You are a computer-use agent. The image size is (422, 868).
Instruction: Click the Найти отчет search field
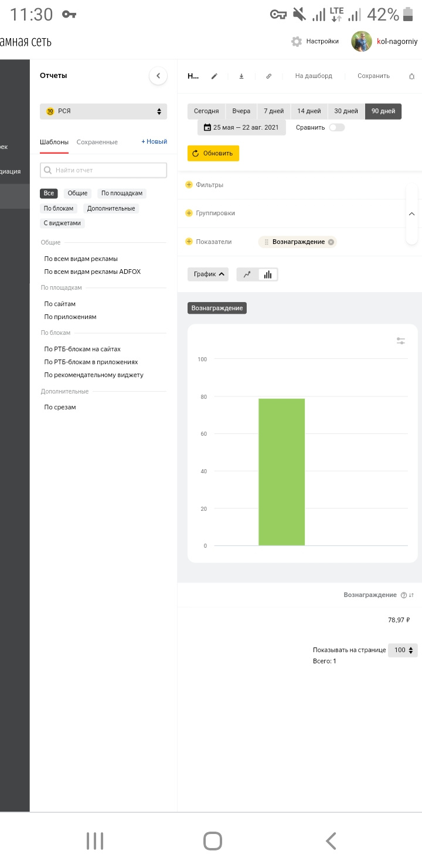103,170
